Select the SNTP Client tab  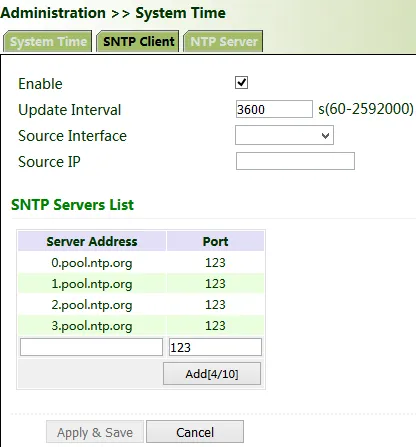click(138, 41)
